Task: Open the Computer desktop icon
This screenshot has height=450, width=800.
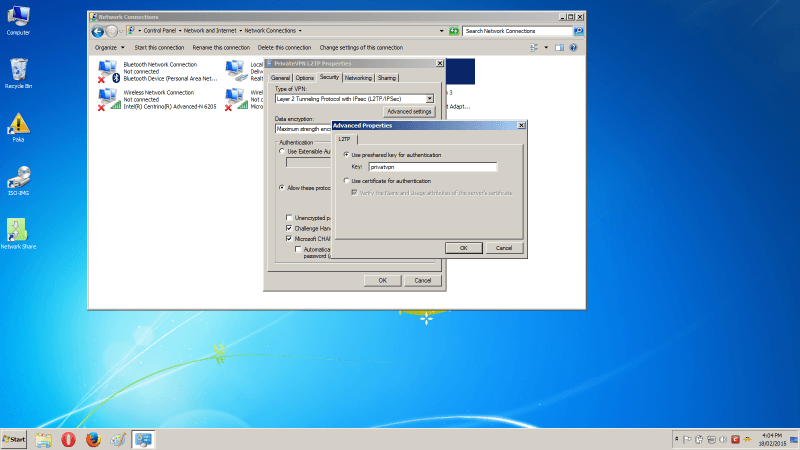Action: tap(18, 18)
